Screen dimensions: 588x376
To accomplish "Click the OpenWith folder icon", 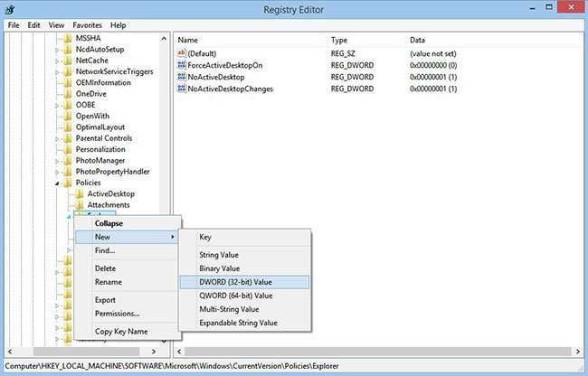I will pyautogui.click(x=68, y=116).
